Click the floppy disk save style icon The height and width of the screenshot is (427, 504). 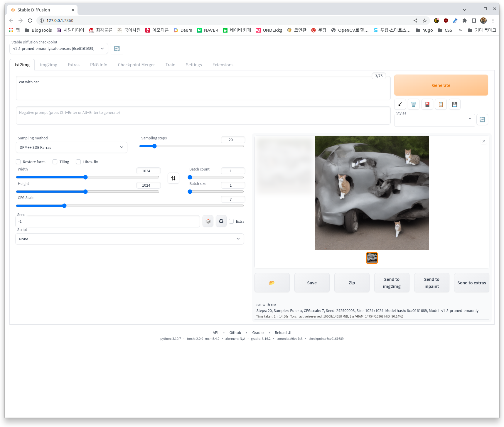pos(455,104)
